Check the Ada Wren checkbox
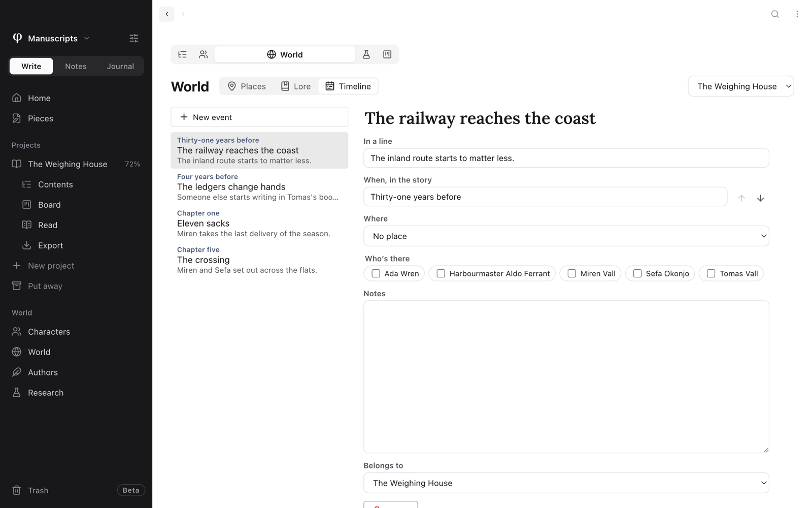The width and height of the screenshot is (812, 508). click(x=376, y=273)
